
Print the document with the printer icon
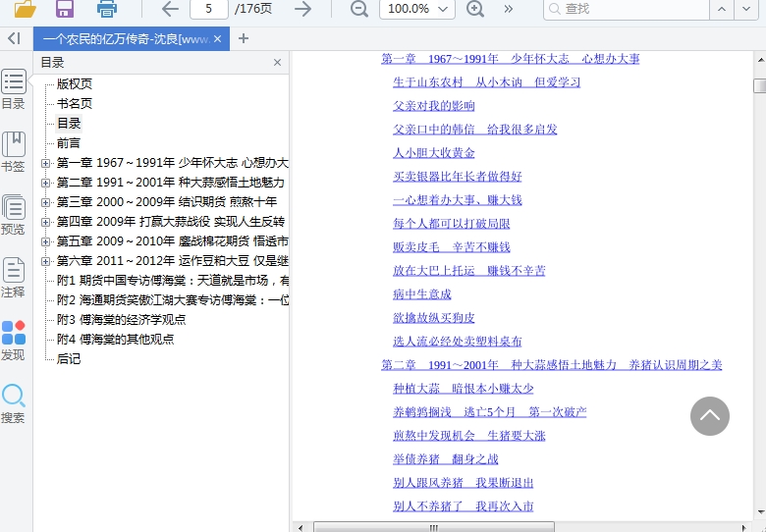(x=106, y=9)
